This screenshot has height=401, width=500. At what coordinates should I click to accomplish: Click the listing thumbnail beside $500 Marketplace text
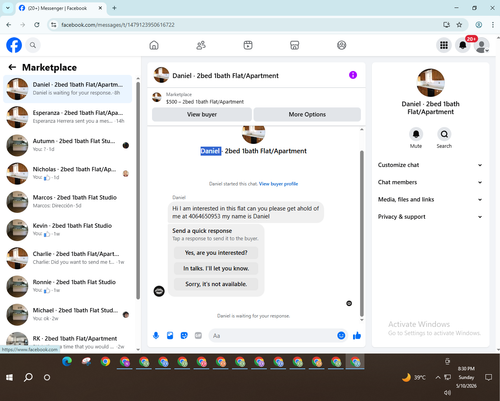click(157, 98)
